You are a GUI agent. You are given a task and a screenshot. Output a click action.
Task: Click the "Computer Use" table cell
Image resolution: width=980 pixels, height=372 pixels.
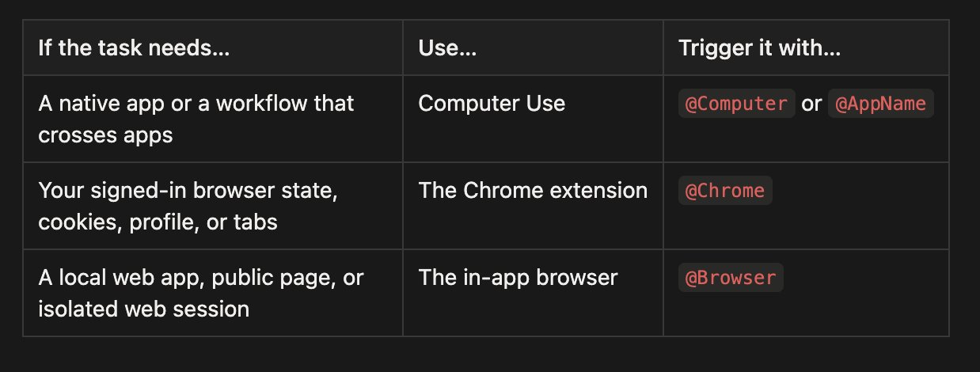pos(492,104)
